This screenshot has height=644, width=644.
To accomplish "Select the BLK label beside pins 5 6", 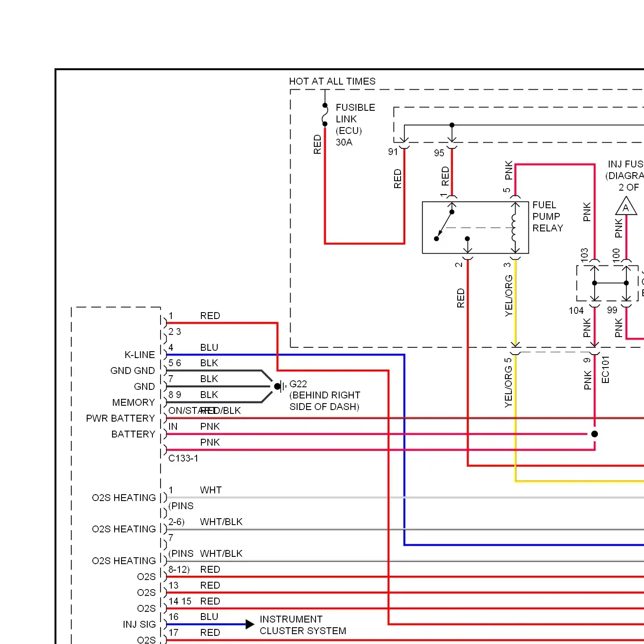I will point(209,363).
